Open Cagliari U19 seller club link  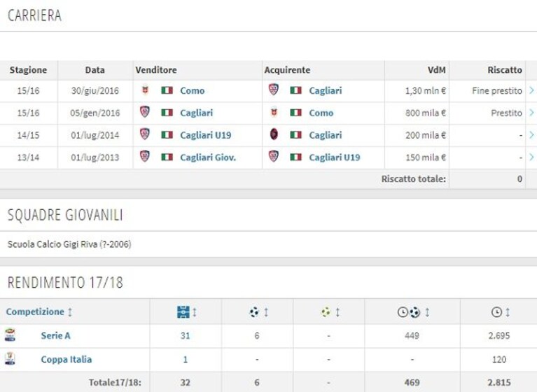(x=205, y=135)
